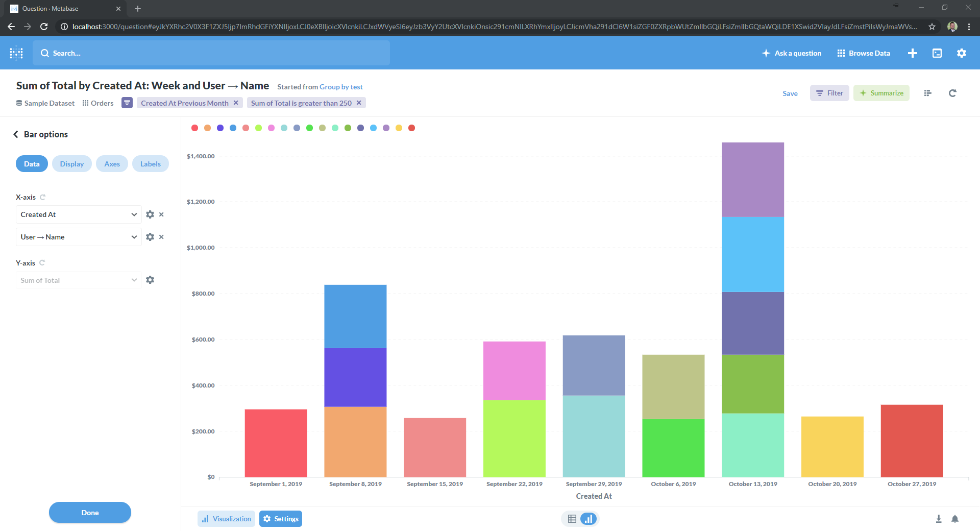Click inside the Search field
This screenshot has width=980, height=531.
[x=211, y=53]
